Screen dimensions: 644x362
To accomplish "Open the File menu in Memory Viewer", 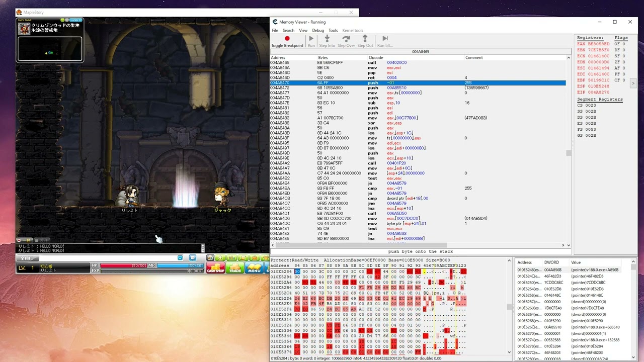I will click(275, 31).
